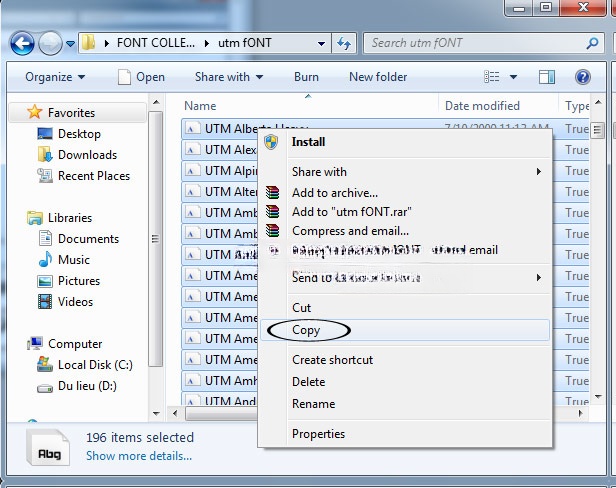
Task: Open the Organize menu
Action: pyautogui.click(x=55, y=77)
